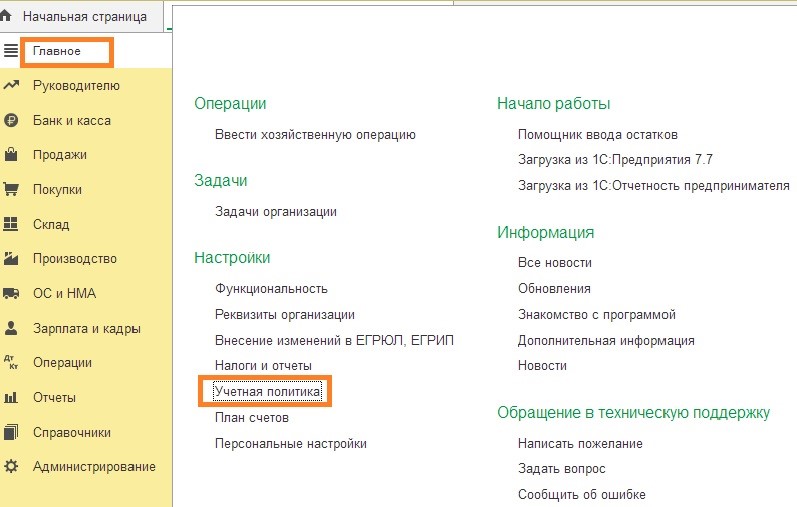Click the green Операции group heading
Image resolution: width=797 pixels, height=507 pixels.
click(230, 104)
